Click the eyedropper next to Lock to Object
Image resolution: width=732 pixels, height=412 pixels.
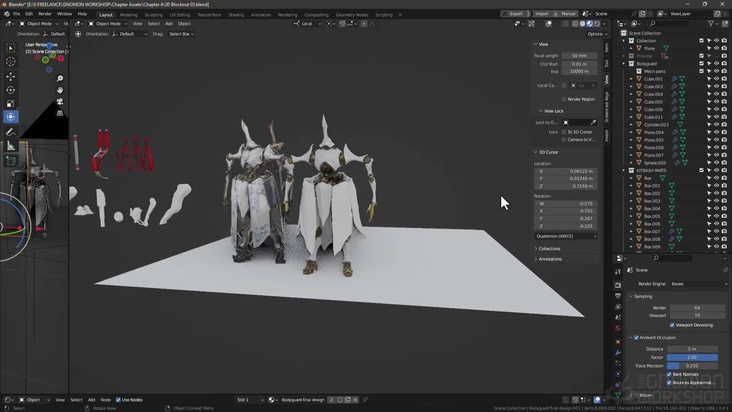coord(593,122)
